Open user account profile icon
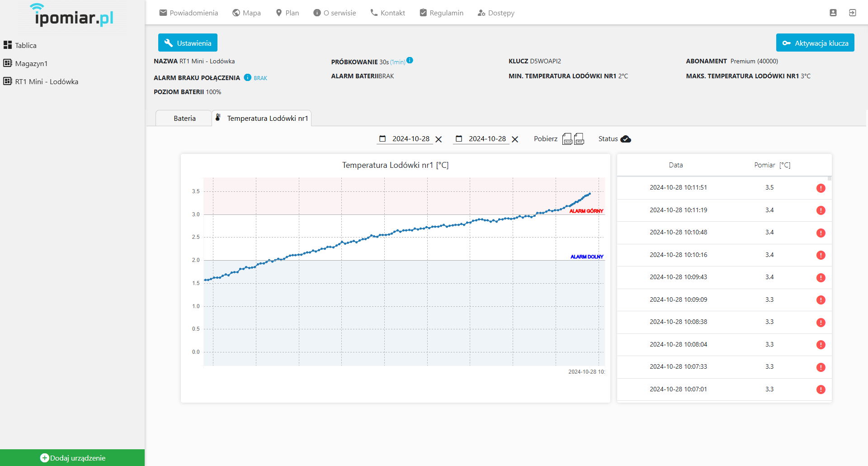868x466 pixels. pos(833,13)
